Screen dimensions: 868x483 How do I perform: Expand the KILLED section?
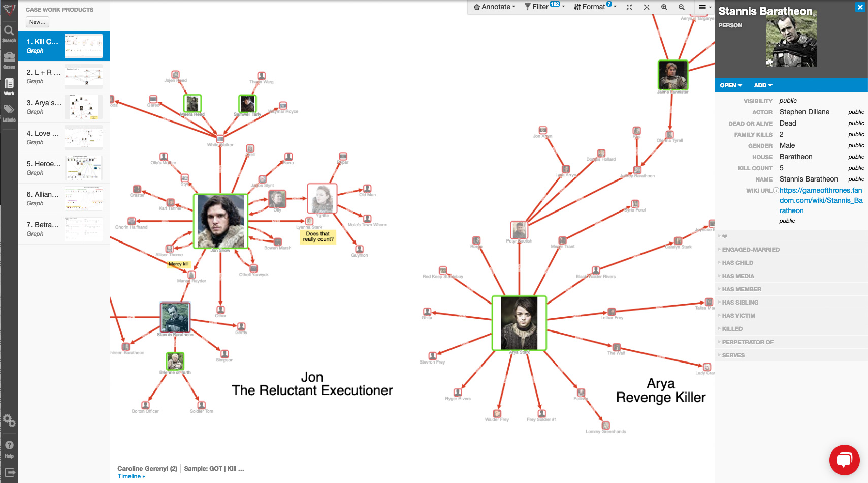coord(791,329)
